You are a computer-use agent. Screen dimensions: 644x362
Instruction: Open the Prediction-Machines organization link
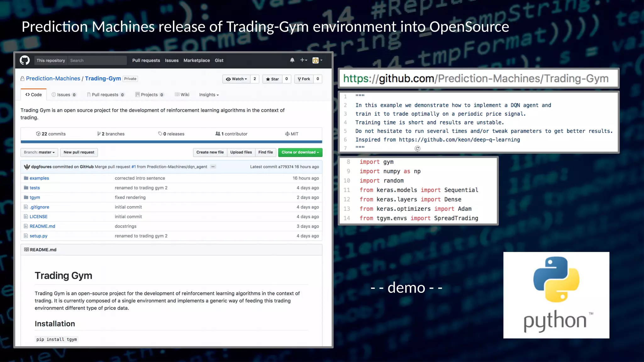tap(53, 79)
